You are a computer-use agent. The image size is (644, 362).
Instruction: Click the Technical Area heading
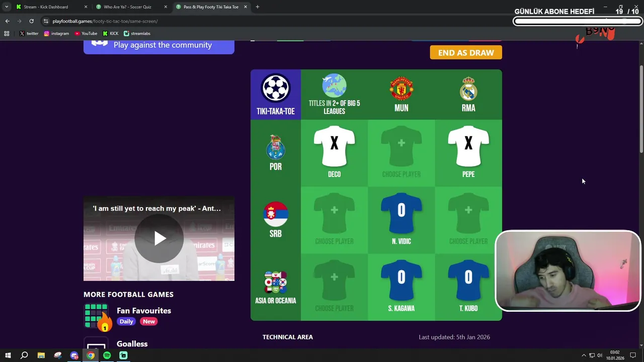click(288, 337)
